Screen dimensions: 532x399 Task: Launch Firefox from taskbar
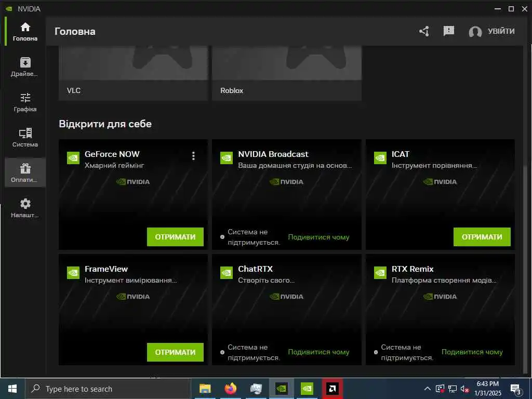230,389
